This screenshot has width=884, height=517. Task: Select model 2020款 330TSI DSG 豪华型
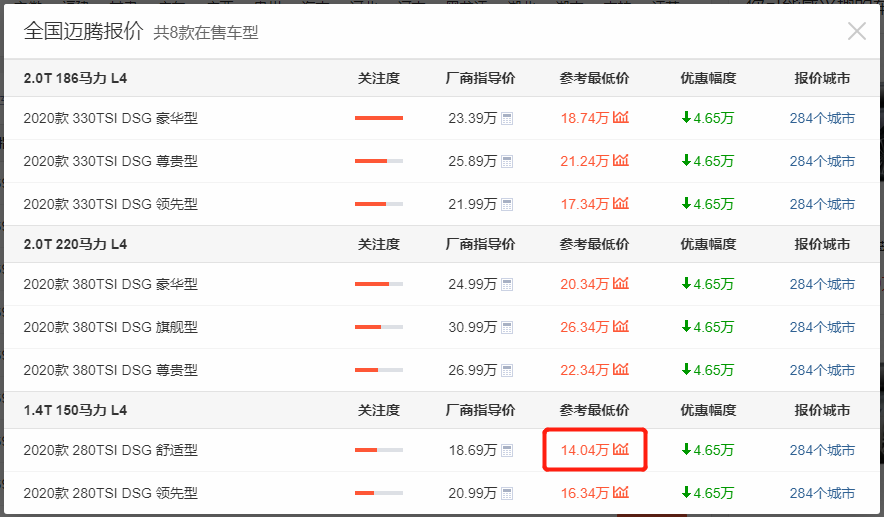click(110, 118)
